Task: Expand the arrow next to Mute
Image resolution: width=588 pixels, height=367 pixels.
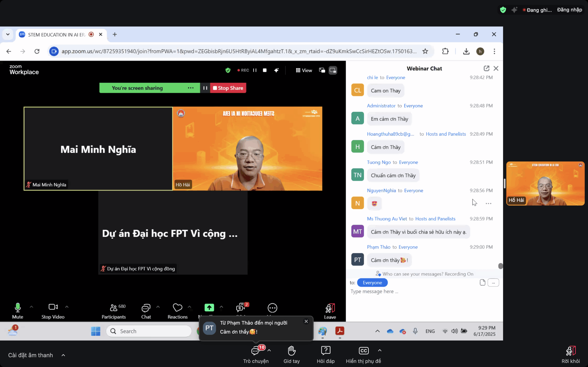Action: (x=31, y=307)
